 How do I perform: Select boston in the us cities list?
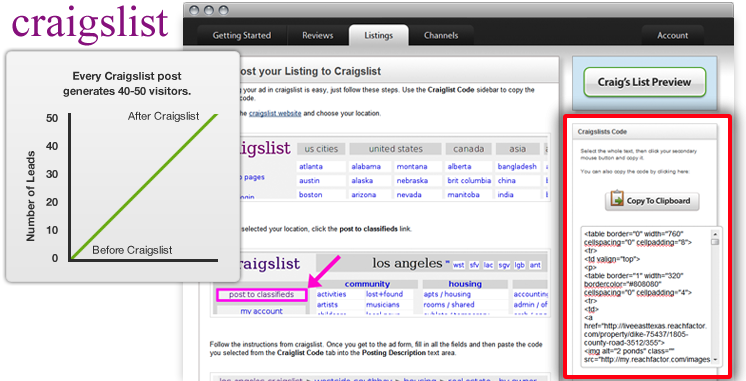(311, 195)
